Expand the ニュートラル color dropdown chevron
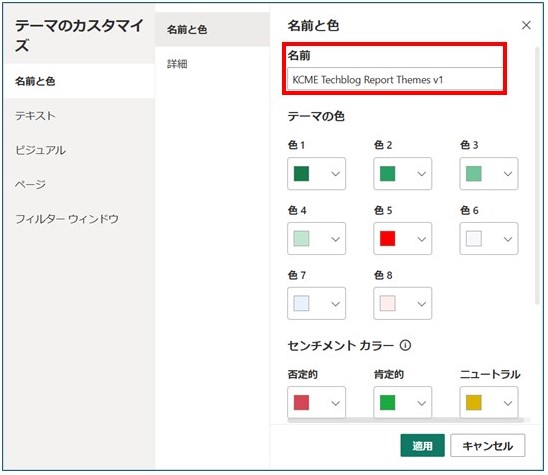The width and height of the screenshot is (548, 475). pyautogui.click(x=507, y=403)
